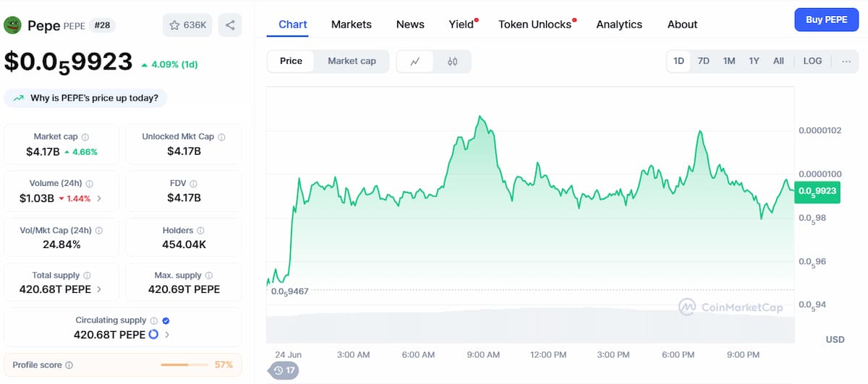Click the Buy PEPE button
The image size is (868, 384).
point(826,20)
